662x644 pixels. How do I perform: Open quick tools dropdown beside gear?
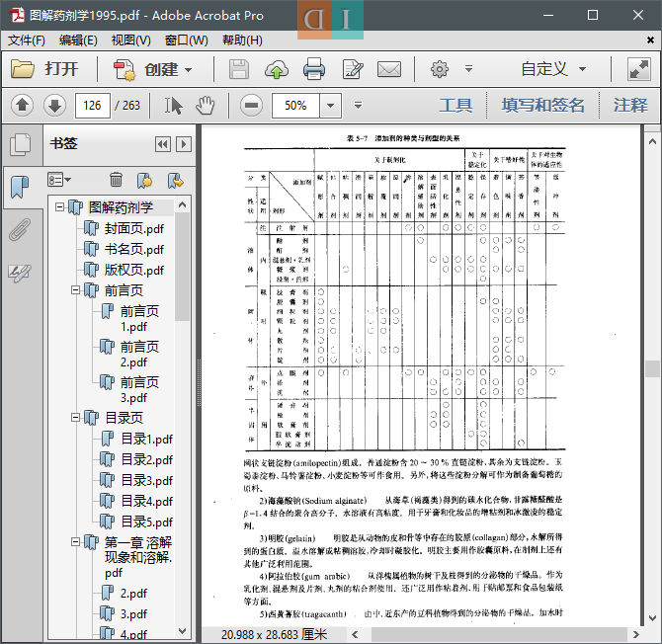tap(468, 69)
